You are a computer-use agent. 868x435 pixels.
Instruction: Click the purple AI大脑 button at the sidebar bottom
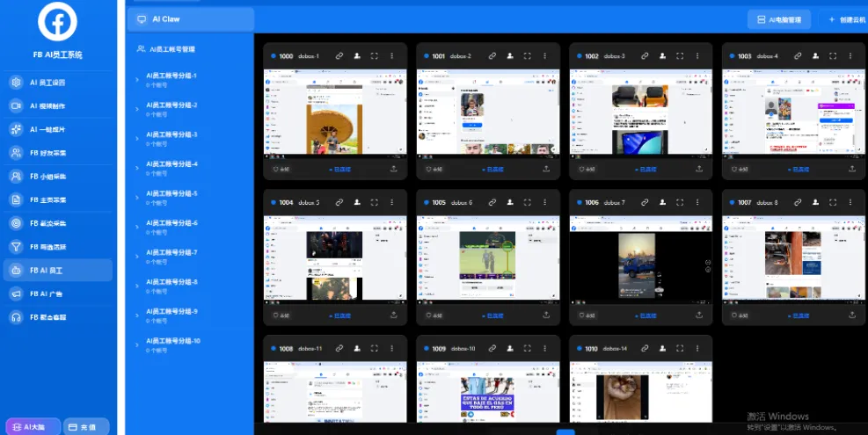coord(33,427)
